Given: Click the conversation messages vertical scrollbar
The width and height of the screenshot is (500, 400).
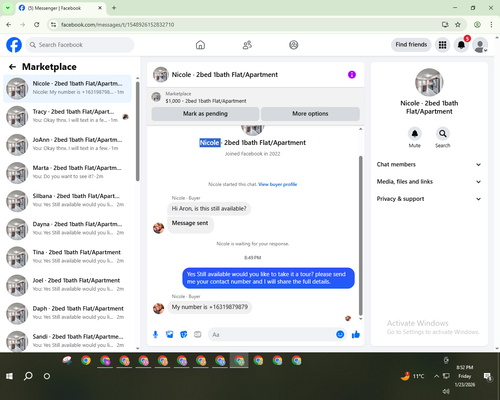Looking at the screenshot, I should pyautogui.click(x=360, y=235).
